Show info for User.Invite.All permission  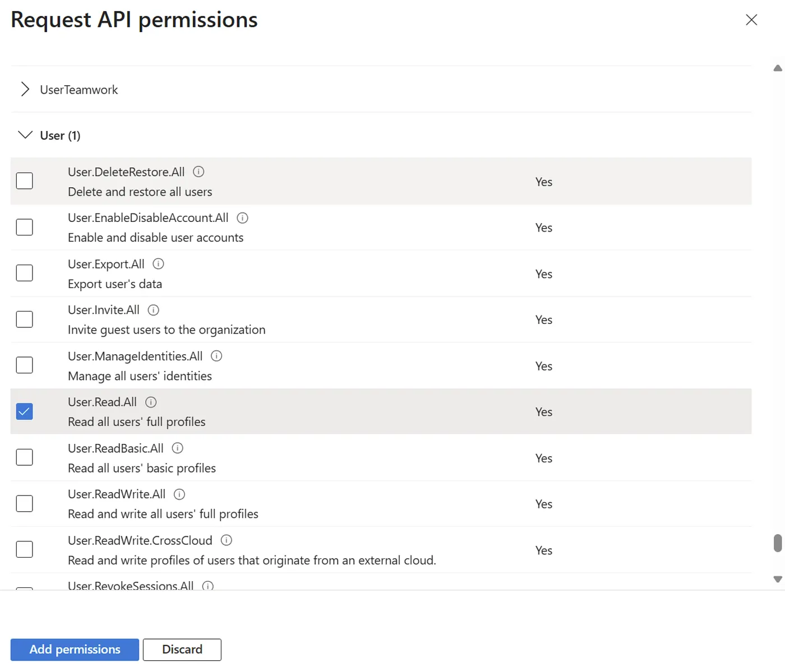point(153,310)
